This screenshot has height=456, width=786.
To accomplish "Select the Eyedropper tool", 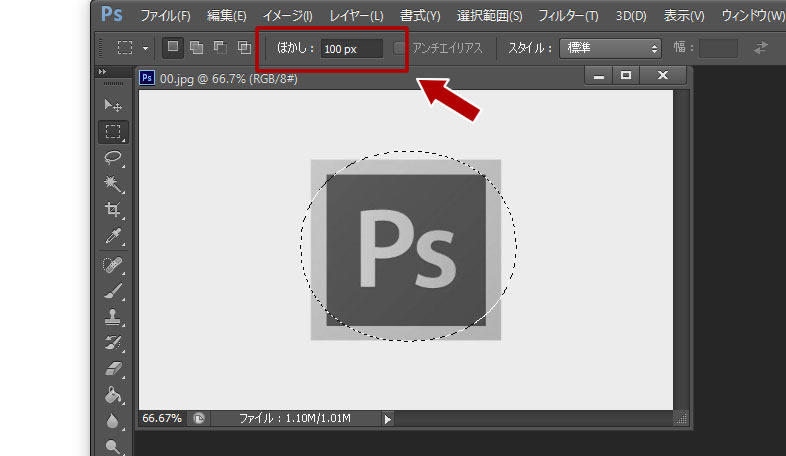I will pos(113,236).
